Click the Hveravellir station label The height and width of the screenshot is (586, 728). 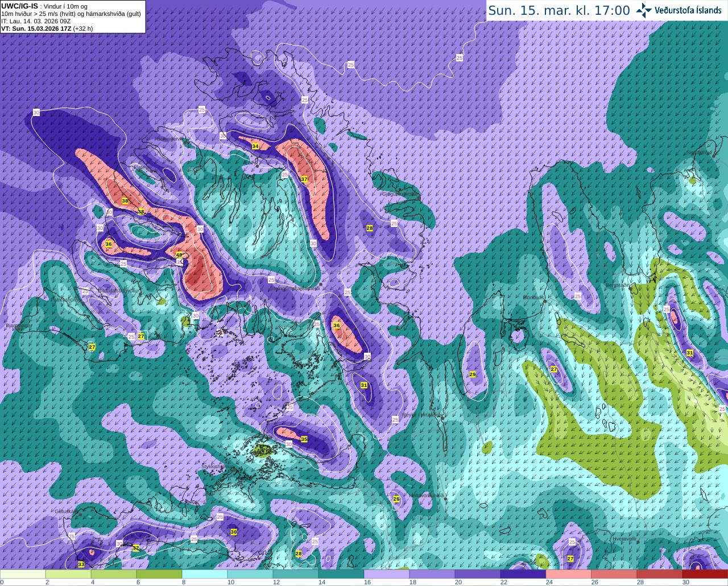[x=624, y=538]
